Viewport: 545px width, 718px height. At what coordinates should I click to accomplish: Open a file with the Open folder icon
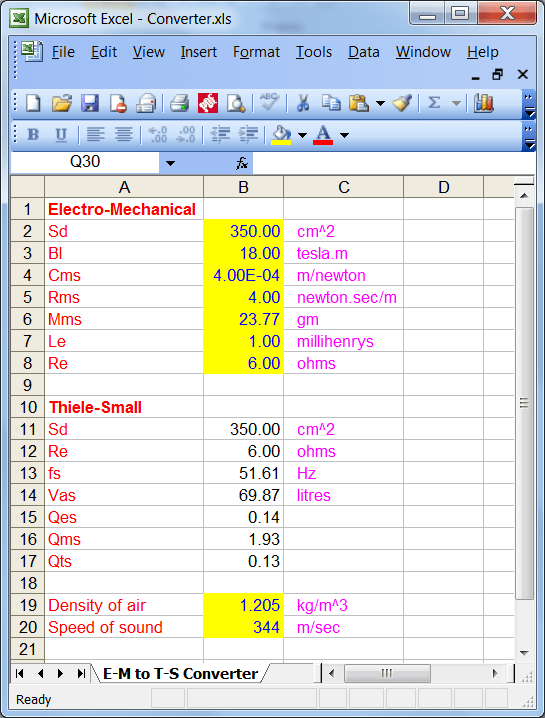click(61, 103)
